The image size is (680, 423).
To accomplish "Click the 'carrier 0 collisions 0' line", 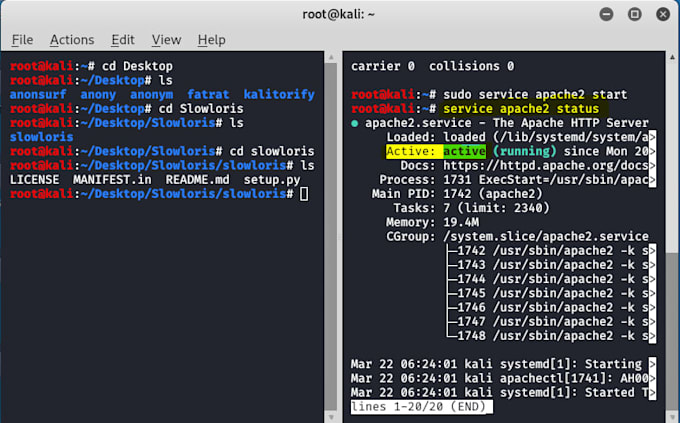I will pos(432,66).
